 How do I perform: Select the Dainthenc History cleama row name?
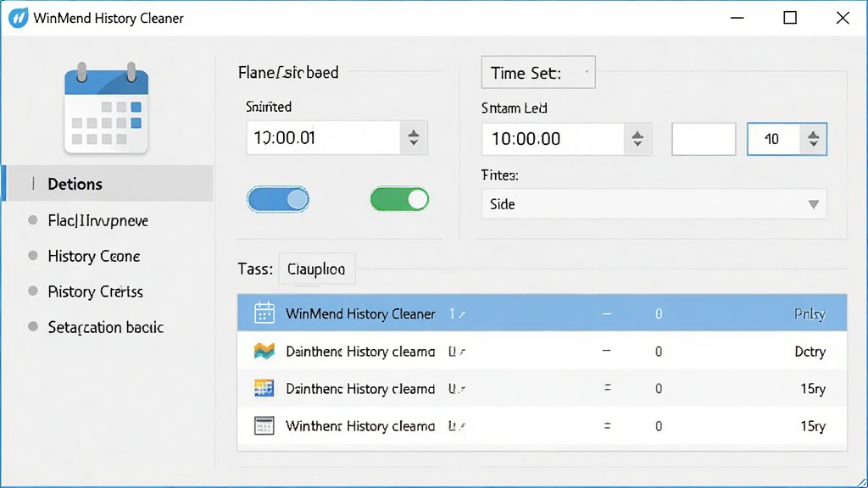tap(360, 352)
